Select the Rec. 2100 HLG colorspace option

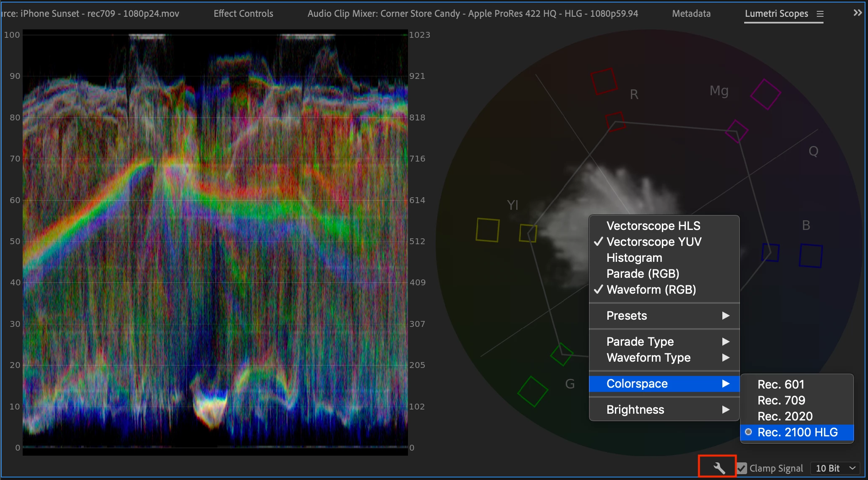pyautogui.click(x=797, y=432)
